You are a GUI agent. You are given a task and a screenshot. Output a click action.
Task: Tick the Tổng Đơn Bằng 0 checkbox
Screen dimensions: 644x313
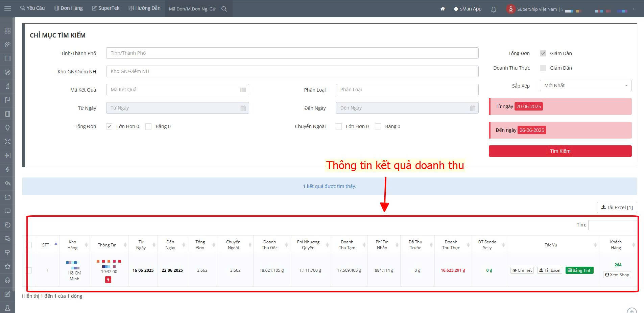[x=148, y=126]
